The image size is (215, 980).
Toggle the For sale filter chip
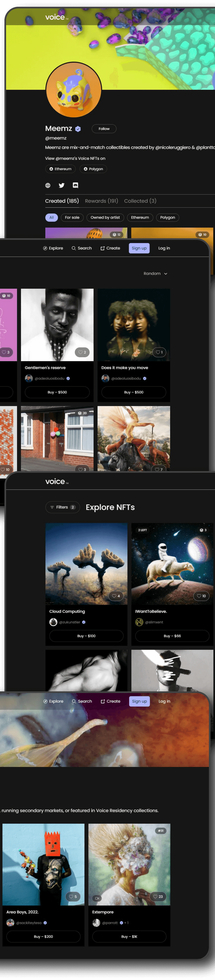[72, 218]
